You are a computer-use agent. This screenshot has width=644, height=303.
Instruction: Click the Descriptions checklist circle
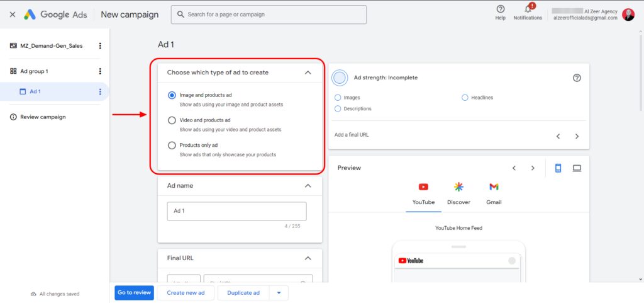(338, 109)
